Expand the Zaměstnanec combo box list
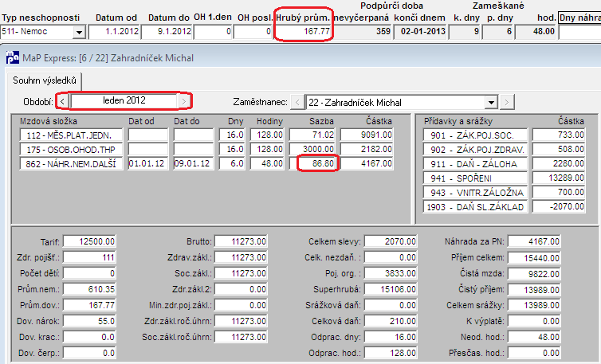601x364 pixels. (491, 102)
